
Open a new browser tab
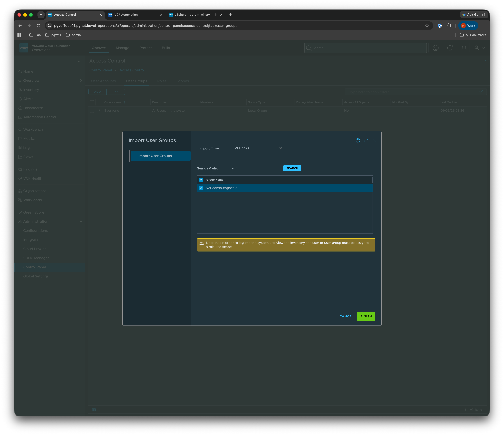tap(230, 15)
